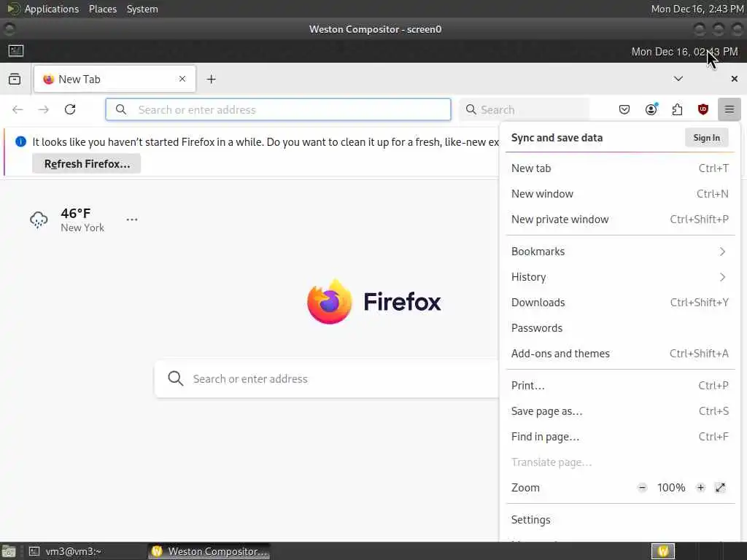The image size is (747, 560).
Task: Choose Print… from the menu
Action: (620, 386)
